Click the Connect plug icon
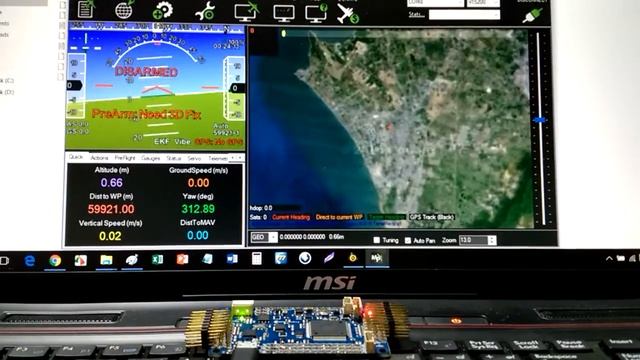The image size is (640, 360). [533, 15]
